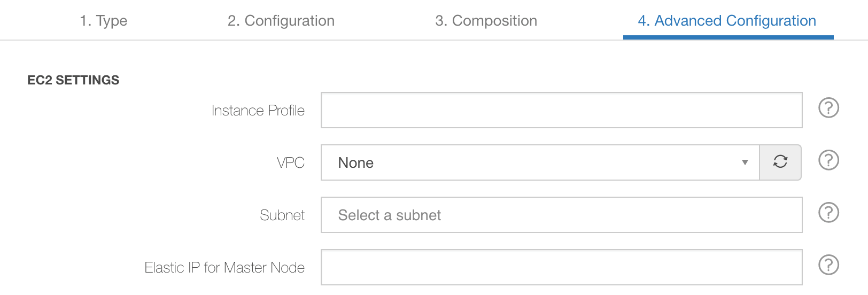
Task: Click the blue underline of the active tab
Action: (x=728, y=37)
